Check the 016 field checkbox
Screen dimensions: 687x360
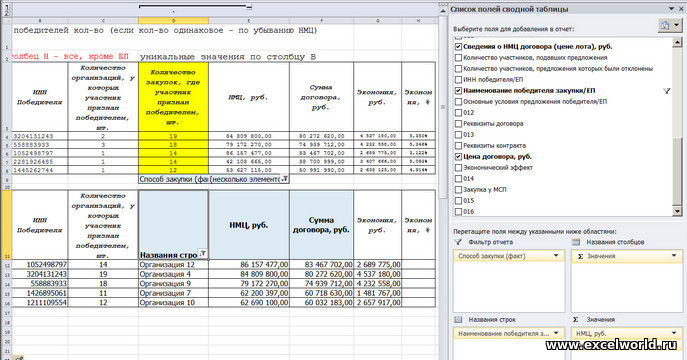[458, 212]
